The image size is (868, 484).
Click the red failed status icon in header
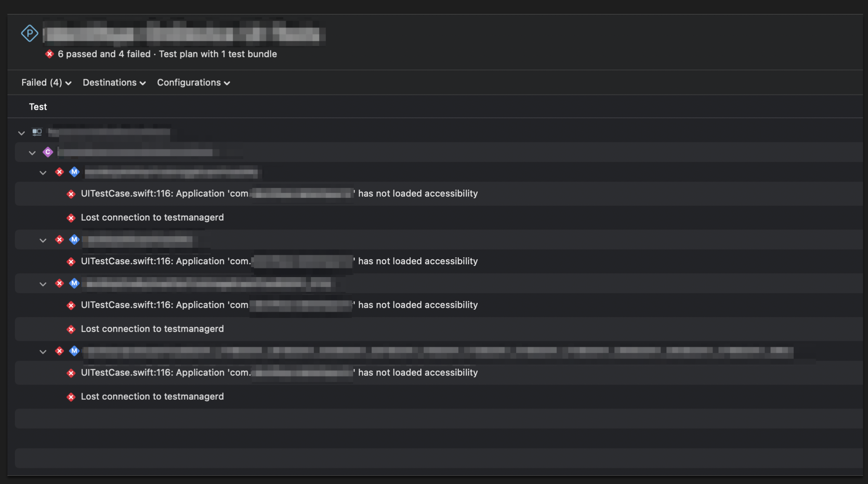[50, 54]
